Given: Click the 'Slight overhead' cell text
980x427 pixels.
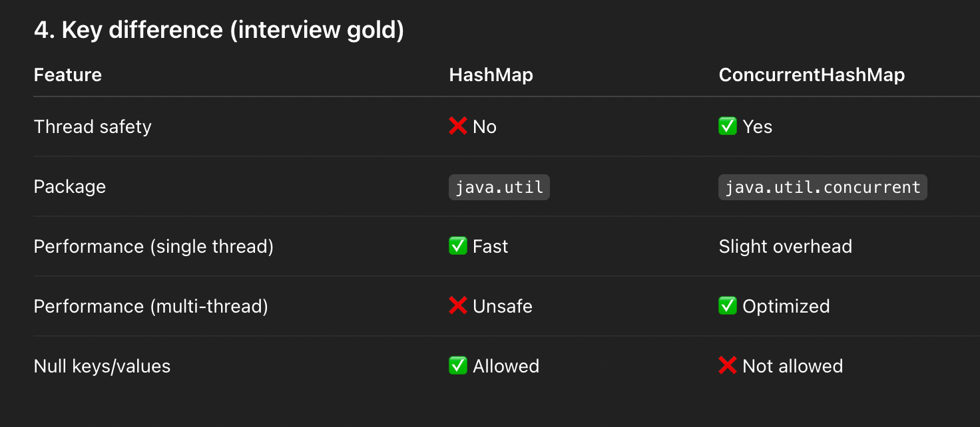Looking at the screenshot, I should click(786, 246).
